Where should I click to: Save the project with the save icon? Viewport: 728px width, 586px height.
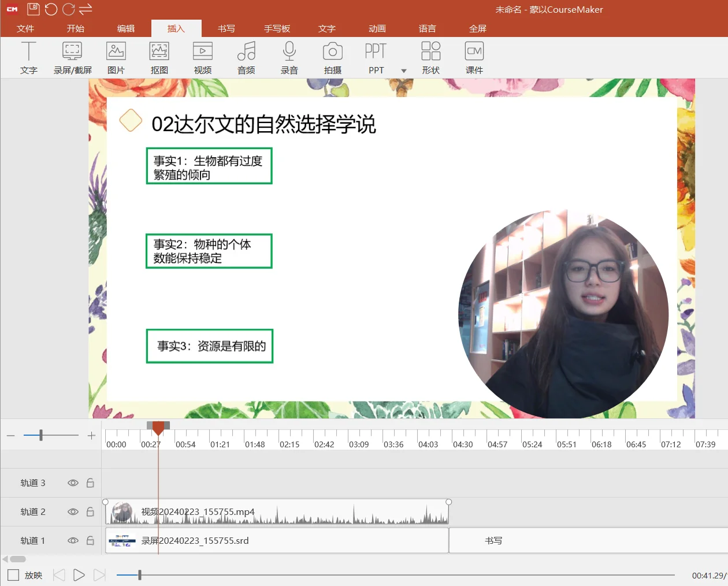[33, 9]
